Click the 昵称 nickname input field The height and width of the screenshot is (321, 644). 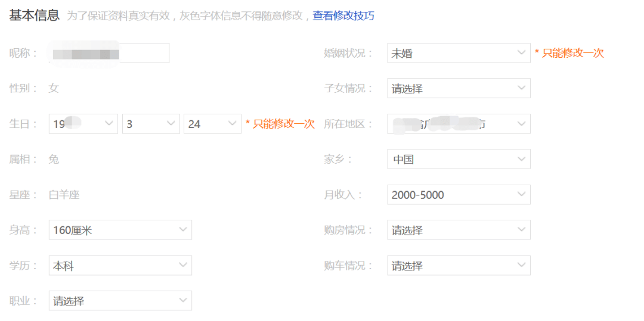(109, 53)
